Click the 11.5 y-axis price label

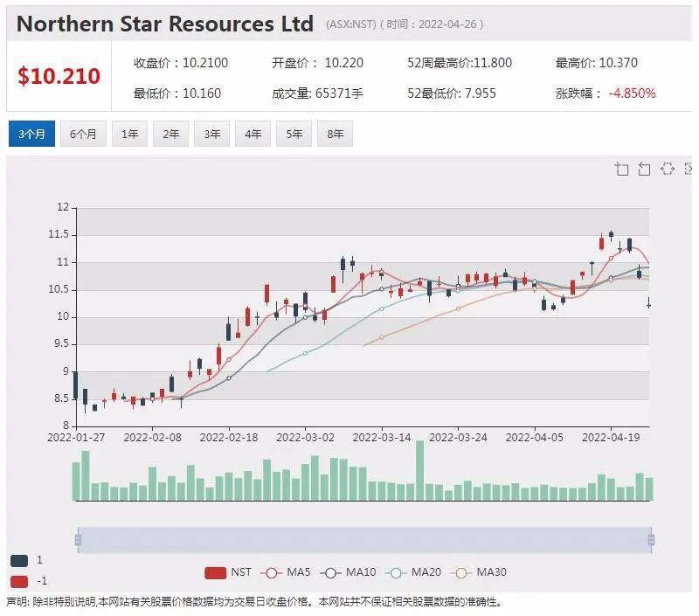point(59,234)
